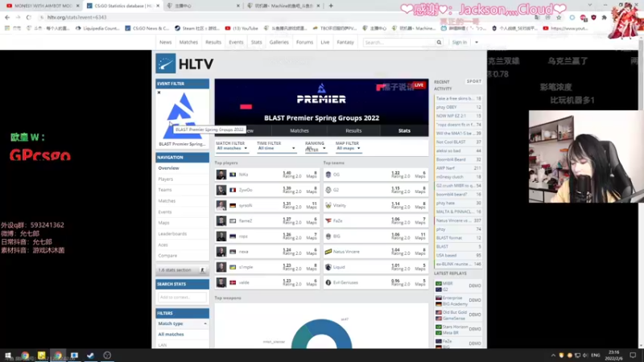644x362 pixels.
Task: Select 'All matches' under Match type filter
Action: coord(171,335)
